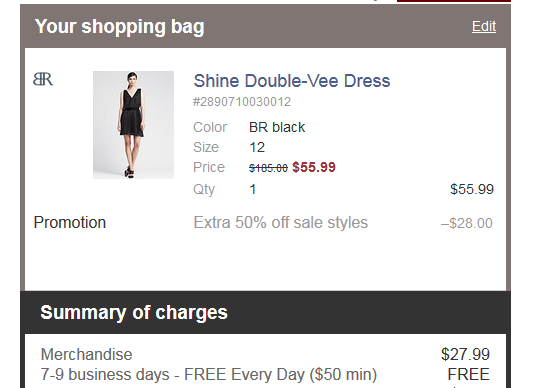Click the Extra 50% off sale styles text
Screen dimensions: 542x388
280,223
